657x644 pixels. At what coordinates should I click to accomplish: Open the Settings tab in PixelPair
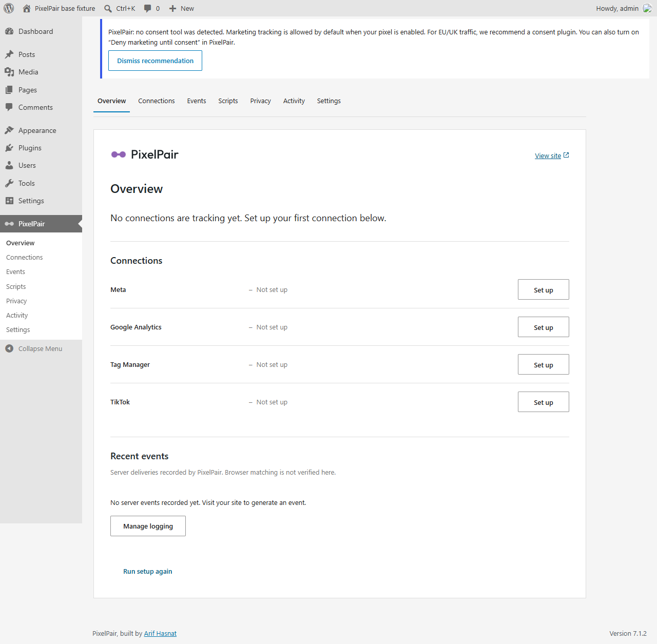pyautogui.click(x=329, y=101)
